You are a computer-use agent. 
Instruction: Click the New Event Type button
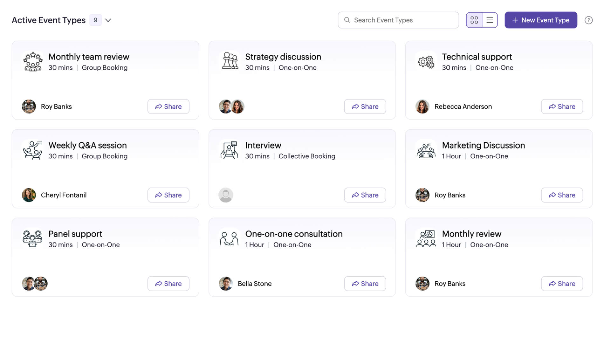(541, 20)
